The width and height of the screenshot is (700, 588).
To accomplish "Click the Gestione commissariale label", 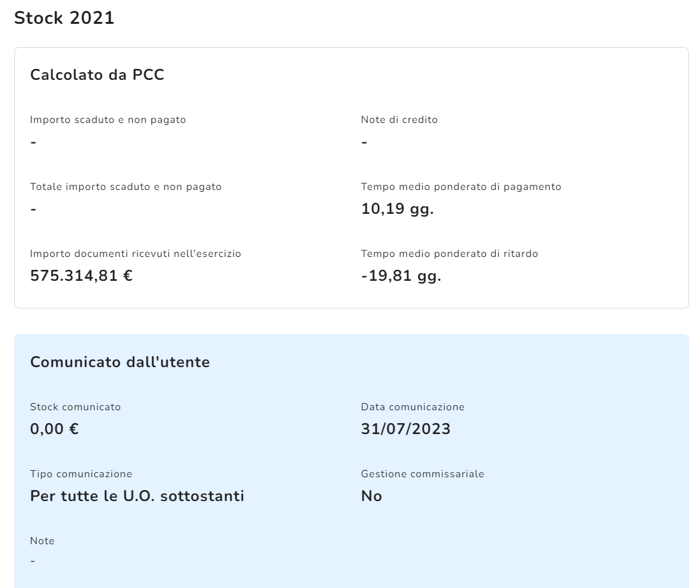I will click(422, 474).
